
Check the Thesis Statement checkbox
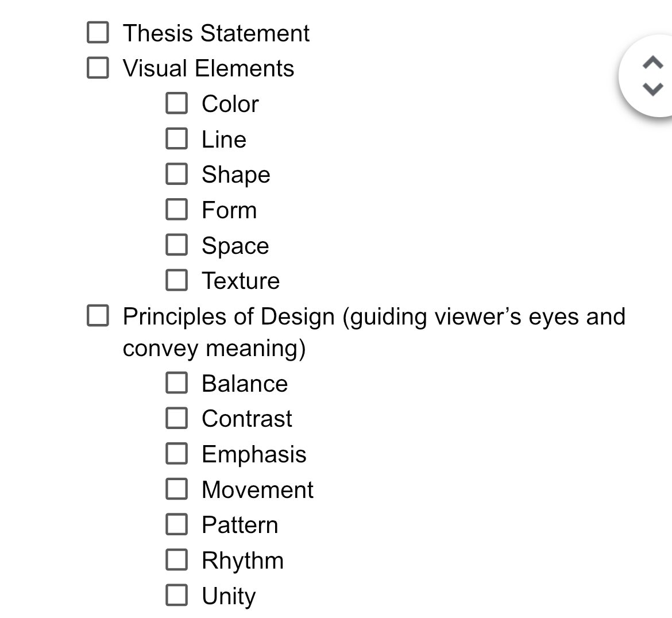98,33
